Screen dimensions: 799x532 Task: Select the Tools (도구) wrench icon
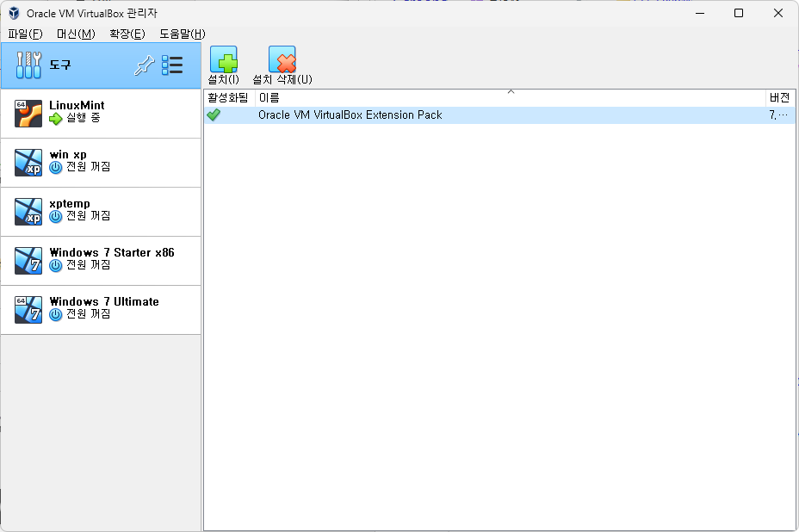coord(28,65)
